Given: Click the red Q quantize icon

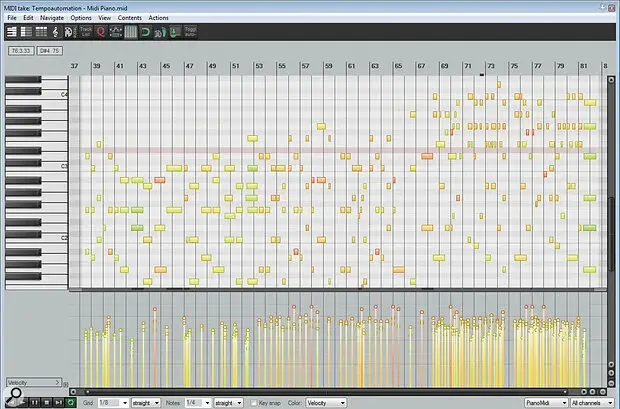Looking at the screenshot, I should tap(100, 32).
